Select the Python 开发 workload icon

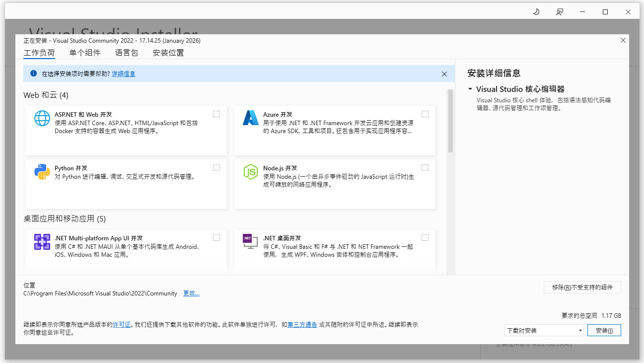tap(42, 172)
